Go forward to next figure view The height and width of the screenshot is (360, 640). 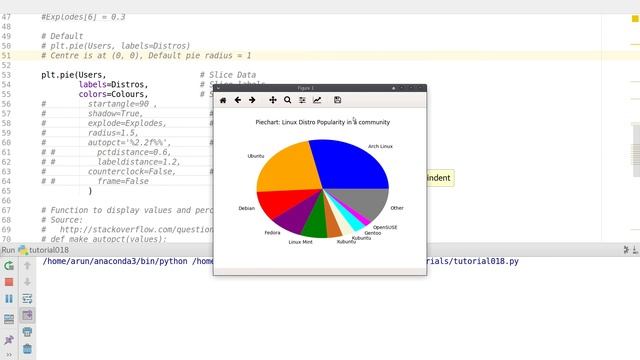click(x=252, y=100)
